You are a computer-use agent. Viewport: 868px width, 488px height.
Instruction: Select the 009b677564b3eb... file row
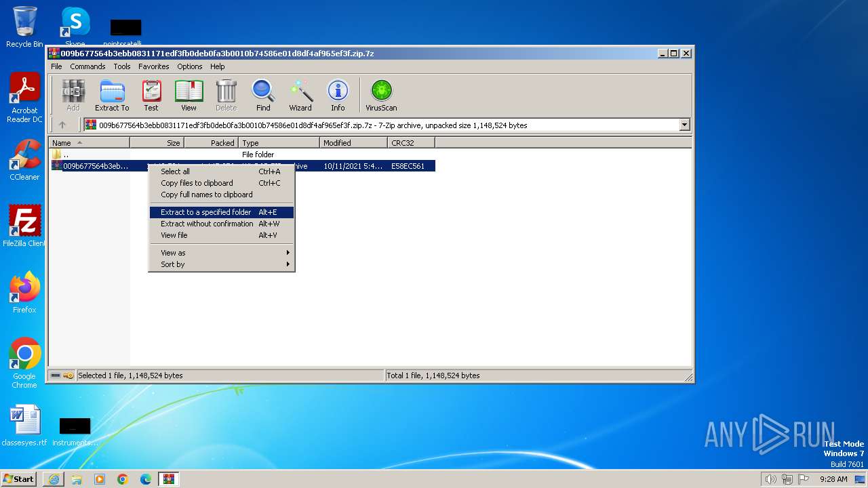point(242,166)
